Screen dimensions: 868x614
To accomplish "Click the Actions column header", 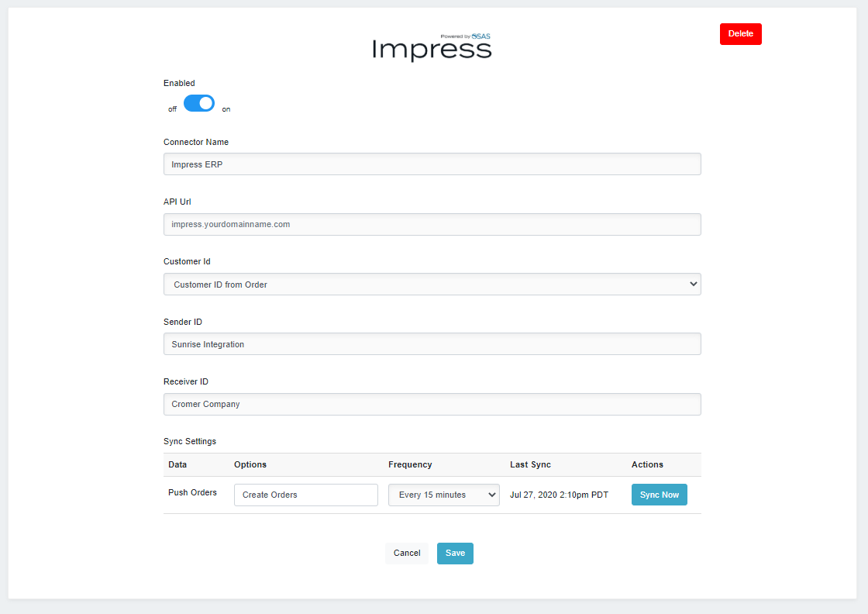I will coord(647,464).
